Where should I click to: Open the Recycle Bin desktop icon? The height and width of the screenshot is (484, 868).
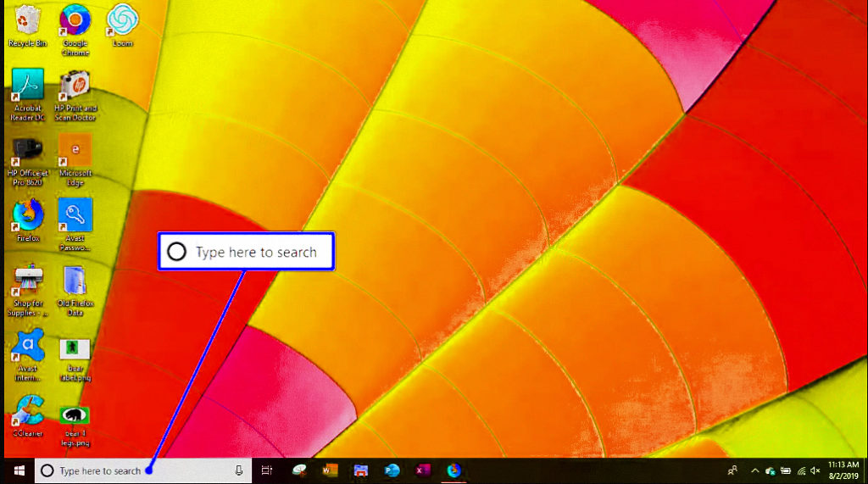coord(27,25)
